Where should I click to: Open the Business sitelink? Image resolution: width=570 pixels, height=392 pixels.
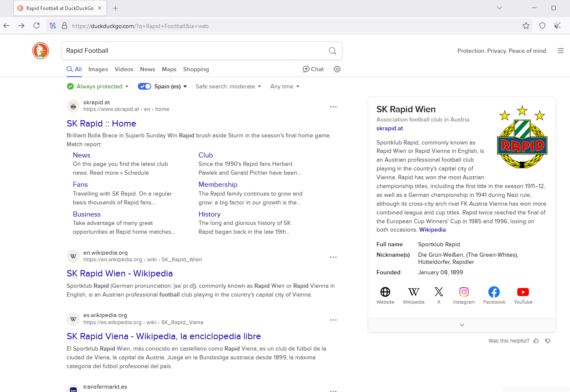87,214
